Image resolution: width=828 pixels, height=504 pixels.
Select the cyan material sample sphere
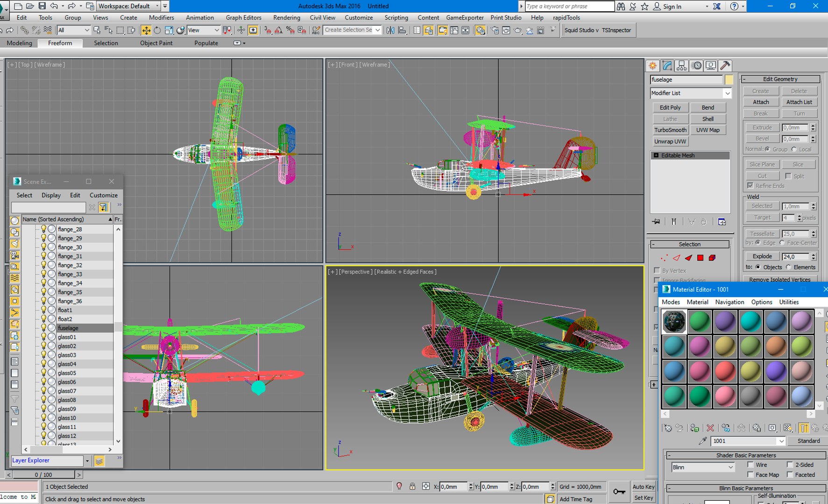point(750,322)
